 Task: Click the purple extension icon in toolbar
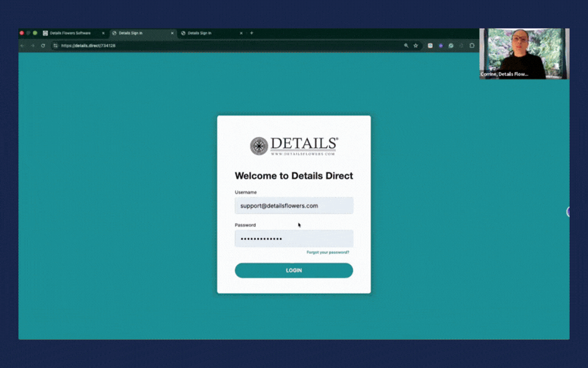[440, 46]
